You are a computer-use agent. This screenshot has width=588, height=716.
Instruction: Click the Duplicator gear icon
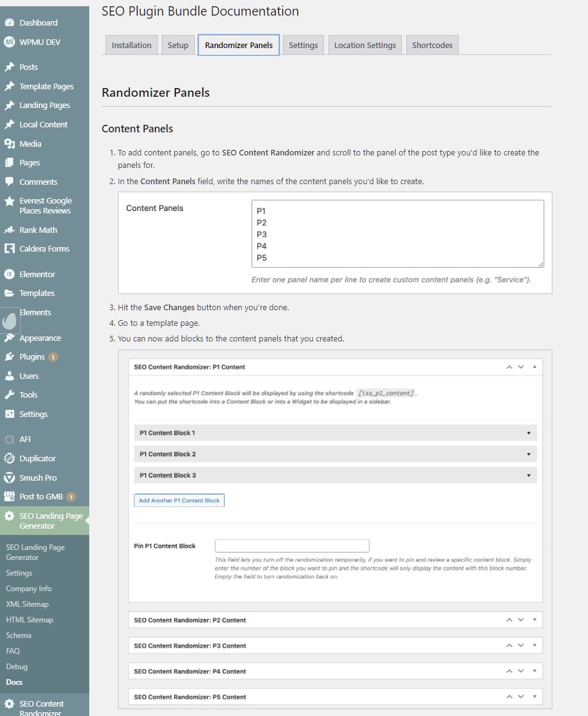(x=9, y=458)
